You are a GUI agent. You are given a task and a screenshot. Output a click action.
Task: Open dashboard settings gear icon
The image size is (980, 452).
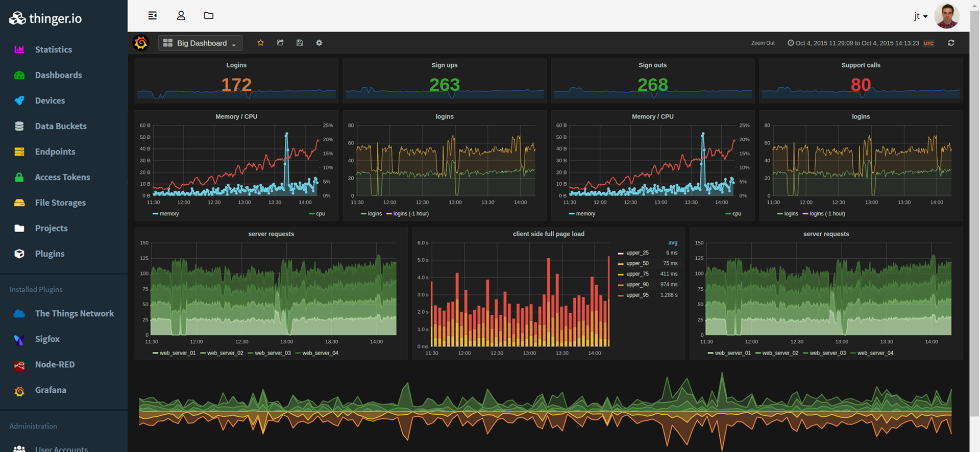(319, 43)
